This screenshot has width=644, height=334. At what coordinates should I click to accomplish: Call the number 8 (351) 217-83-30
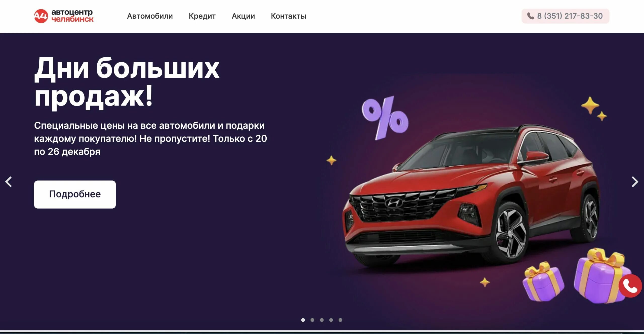pos(565,16)
